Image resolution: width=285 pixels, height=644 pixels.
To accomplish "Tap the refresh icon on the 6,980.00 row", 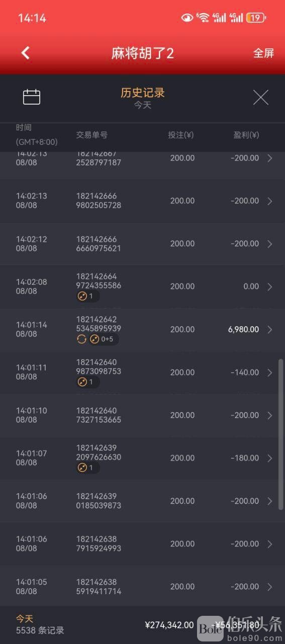I will click(81, 339).
